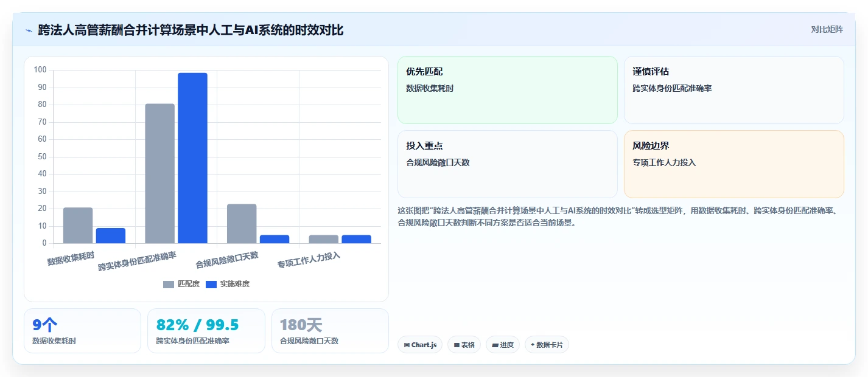This screenshot has height=377, width=868.
Task: Click the y-axis value 100
Action: pos(40,70)
